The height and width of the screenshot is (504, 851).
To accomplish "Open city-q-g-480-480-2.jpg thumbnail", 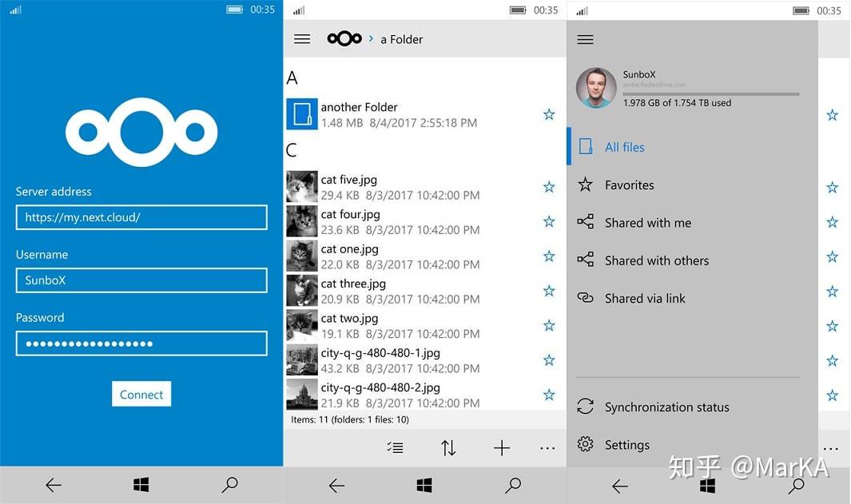I will pyautogui.click(x=302, y=395).
